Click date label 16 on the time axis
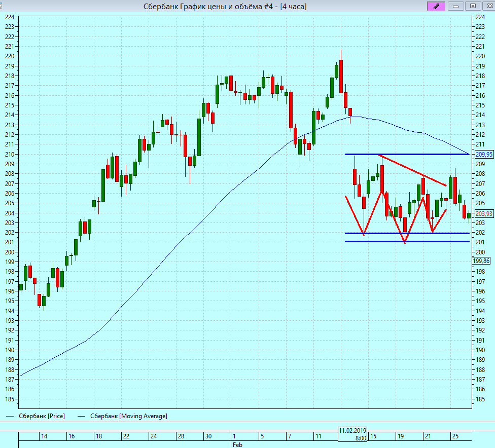Image resolution: width=495 pixels, height=448 pixels. 72,436
